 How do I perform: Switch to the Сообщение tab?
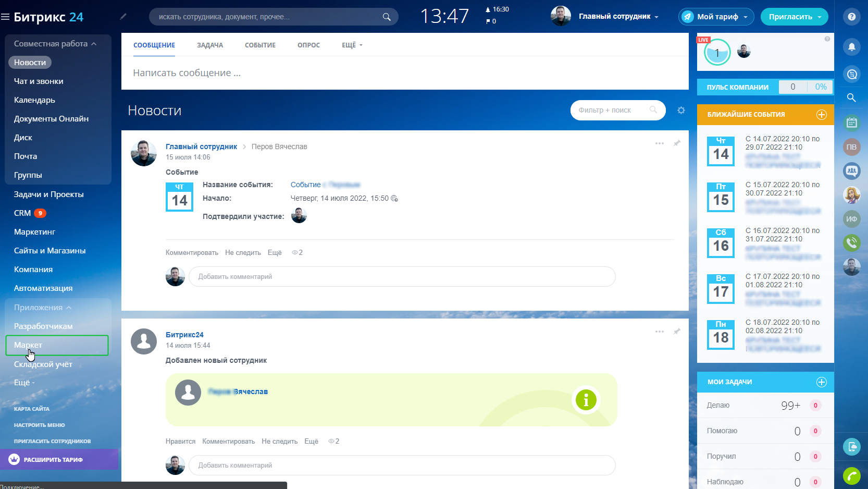[154, 45]
